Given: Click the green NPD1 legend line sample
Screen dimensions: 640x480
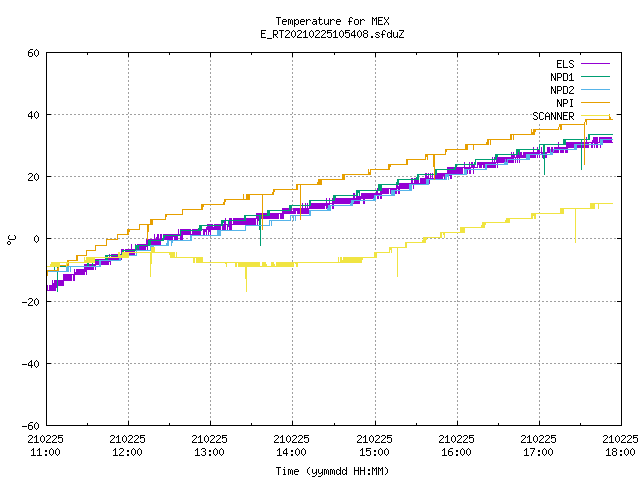Looking at the screenshot, I should (x=595, y=76).
